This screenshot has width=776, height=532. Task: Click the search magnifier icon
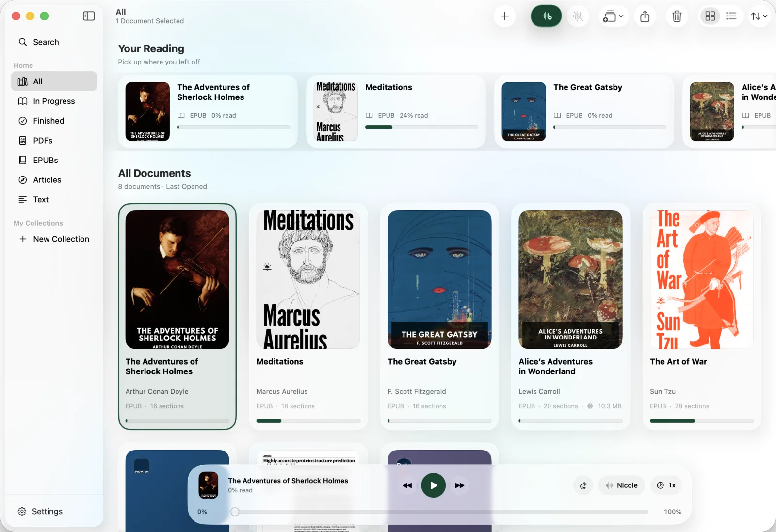click(22, 42)
